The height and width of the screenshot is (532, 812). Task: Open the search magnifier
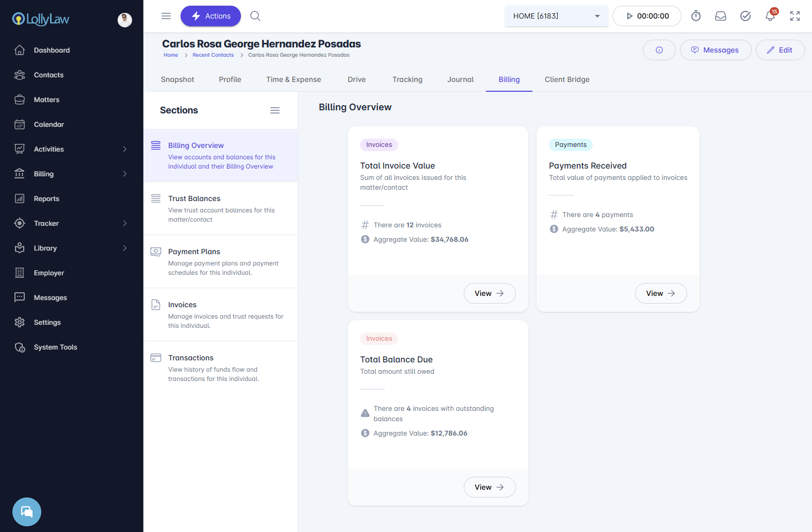point(255,16)
